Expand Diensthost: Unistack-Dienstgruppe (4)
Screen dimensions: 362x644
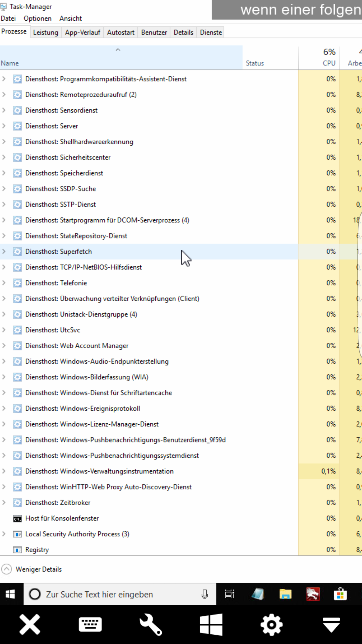coord(4,314)
